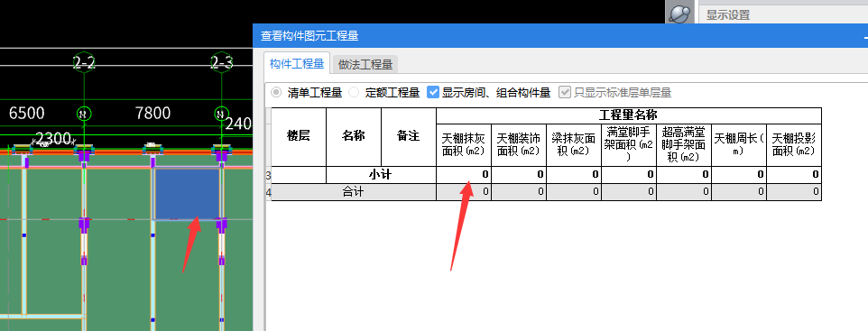Image resolution: width=868 pixels, height=331 pixels.
Task: Click the 天棚装饰面积(m2) column header
Action: coord(519,144)
